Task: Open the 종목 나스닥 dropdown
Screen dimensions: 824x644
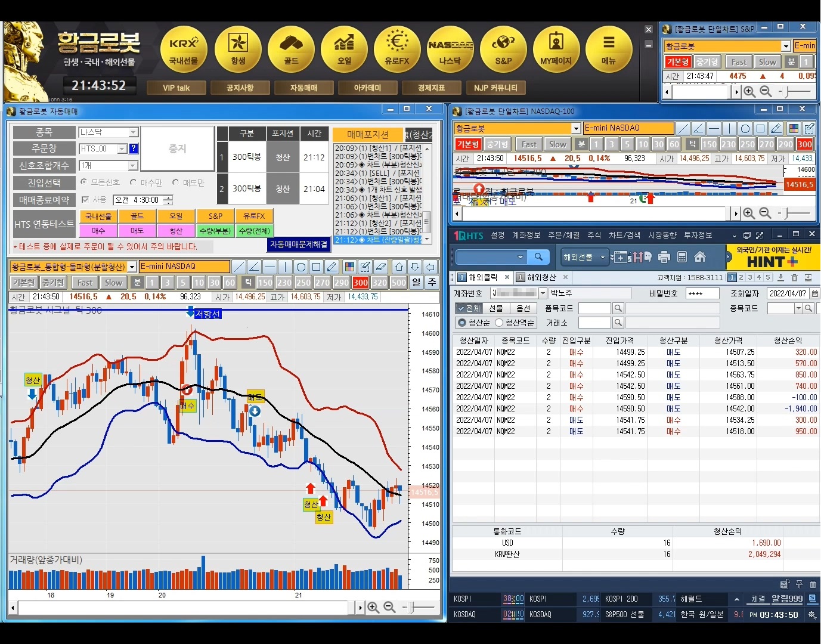Action: pyautogui.click(x=134, y=132)
